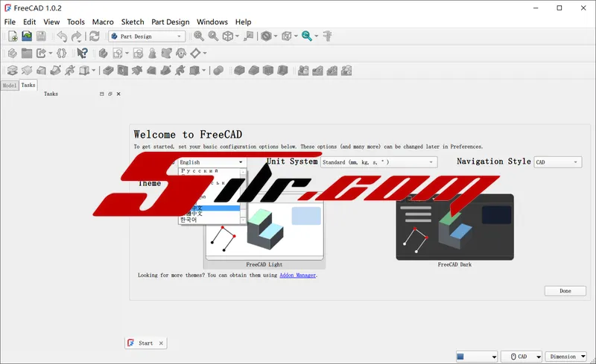The width and height of the screenshot is (596, 364).
Task: Open the Part Design workbench selector
Action: pos(147,36)
